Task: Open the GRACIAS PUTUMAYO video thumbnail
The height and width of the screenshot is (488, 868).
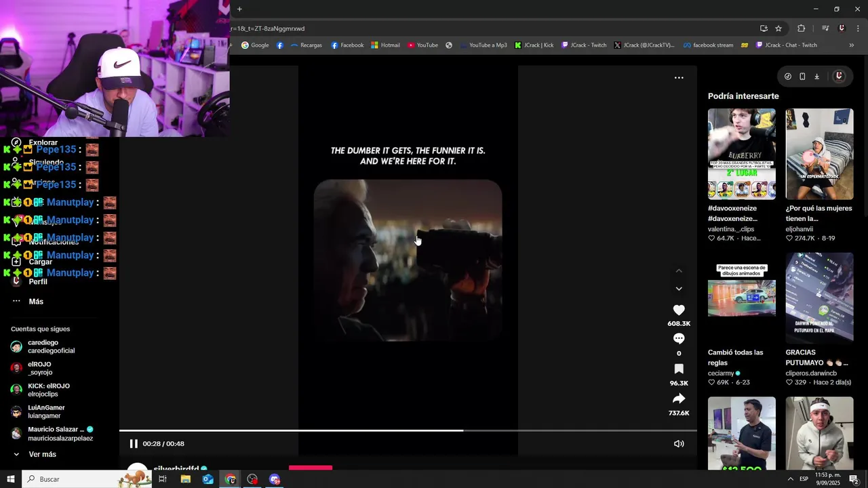Action: 819,298
